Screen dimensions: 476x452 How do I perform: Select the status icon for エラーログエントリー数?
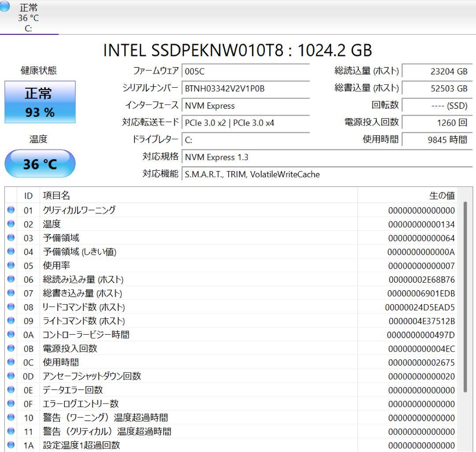[x=10, y=403]
